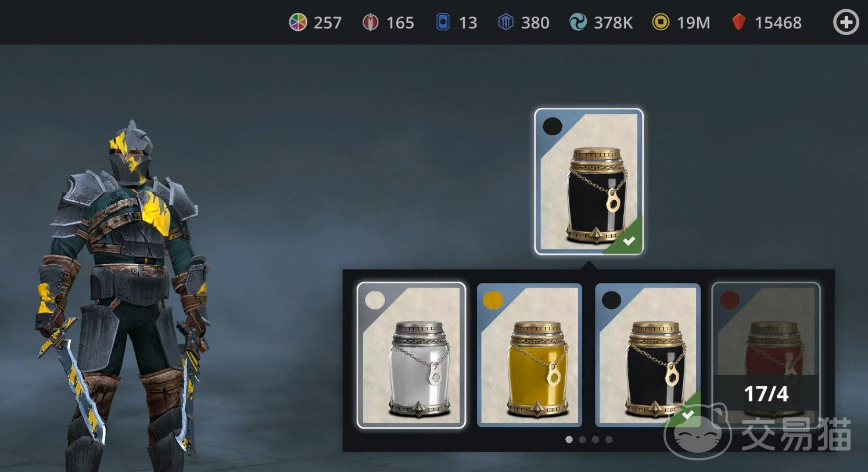Go to the fourth page dot
868x472 pixels.
click(609, 439)
